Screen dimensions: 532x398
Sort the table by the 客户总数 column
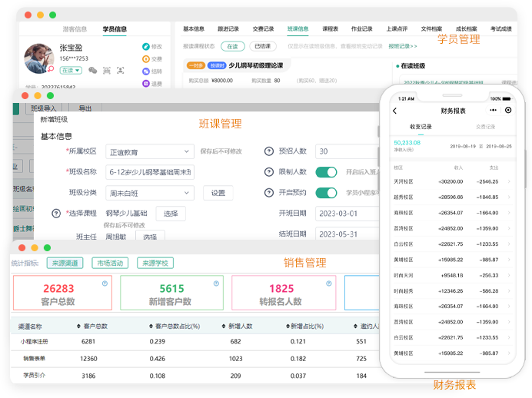[x=78, y=326]
